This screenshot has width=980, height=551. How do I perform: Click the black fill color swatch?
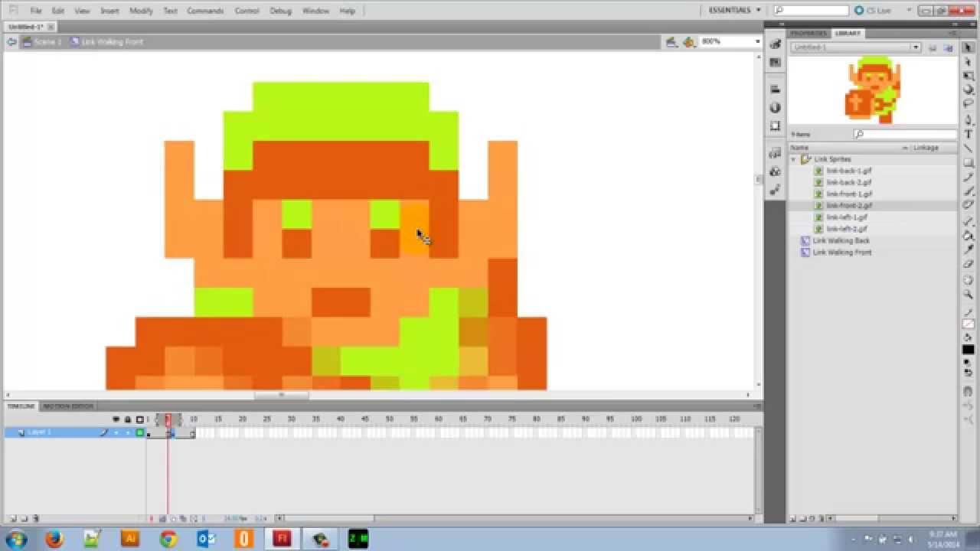[969, 350]
